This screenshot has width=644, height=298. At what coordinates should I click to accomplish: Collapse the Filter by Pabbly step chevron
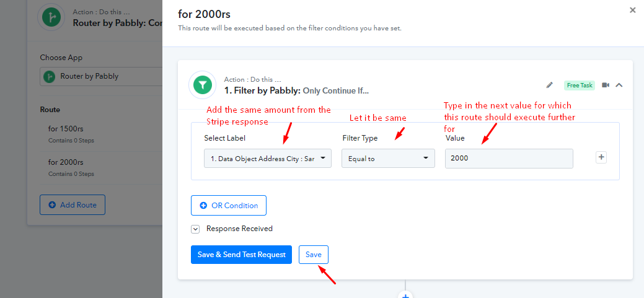619,85
